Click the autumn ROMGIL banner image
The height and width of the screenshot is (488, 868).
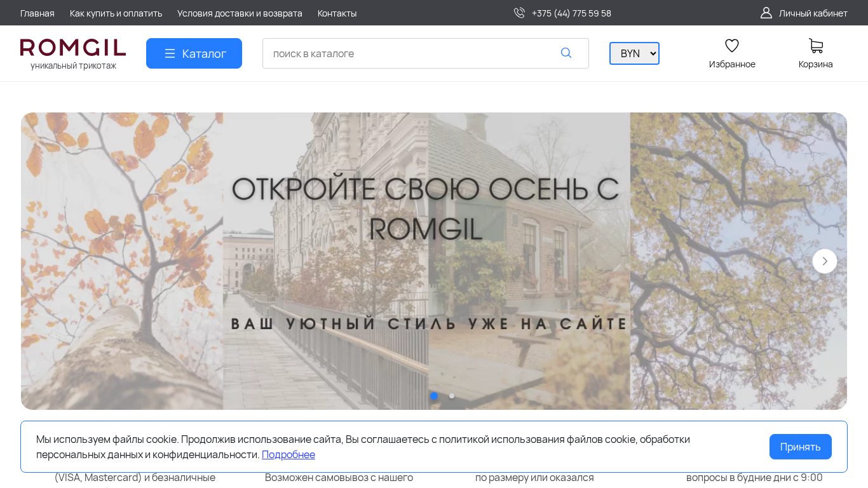coord(434,261)
